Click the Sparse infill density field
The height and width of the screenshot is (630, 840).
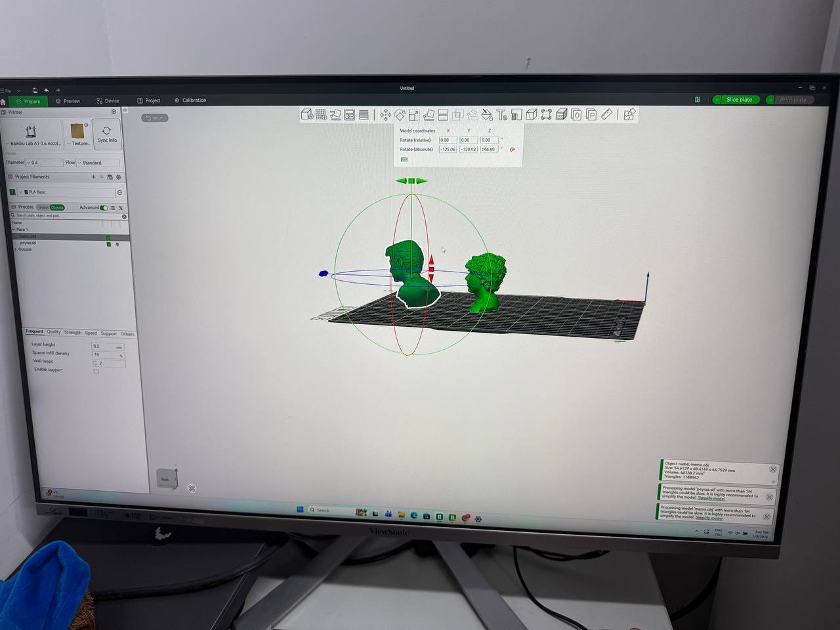point(108,355)
